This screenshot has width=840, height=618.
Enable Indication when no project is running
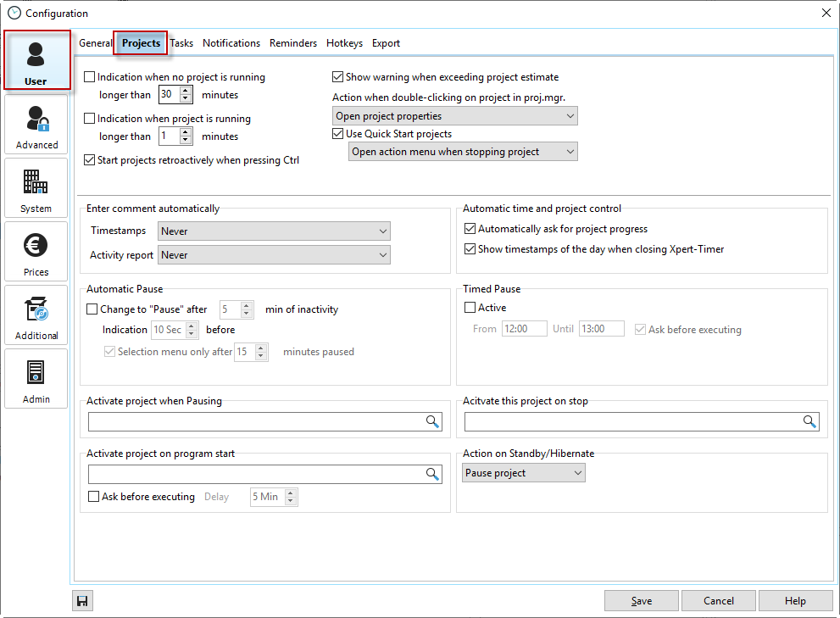tap(90, 77)
